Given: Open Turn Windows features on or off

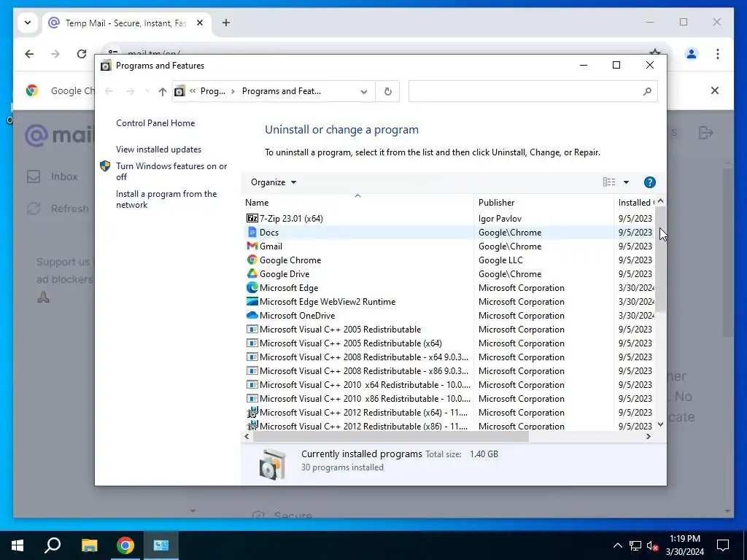Looking at the screenshot, I should pyautogui.click(x=171, y=171).
